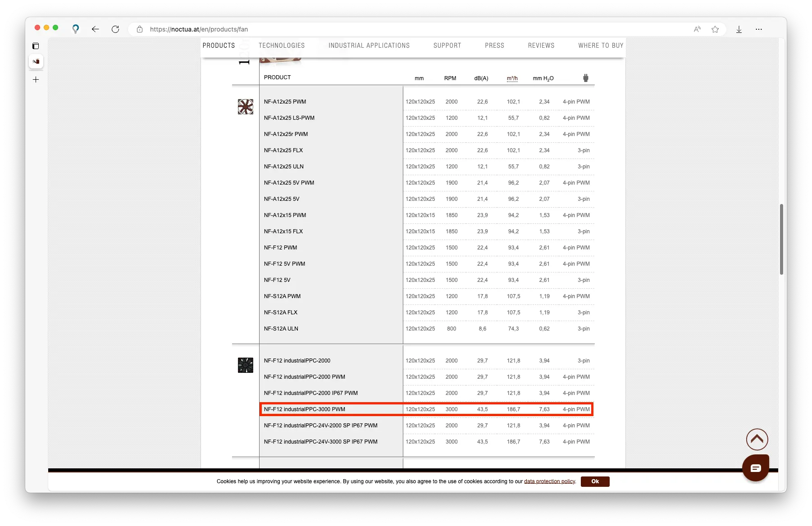Reload the page with refresh icon

(115, 29)
